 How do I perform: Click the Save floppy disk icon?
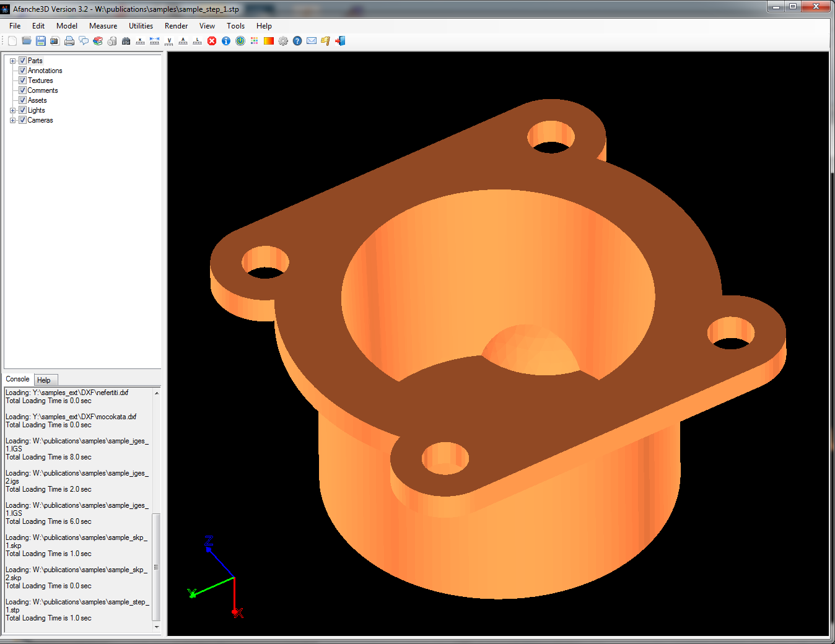(x=41, y=41)
